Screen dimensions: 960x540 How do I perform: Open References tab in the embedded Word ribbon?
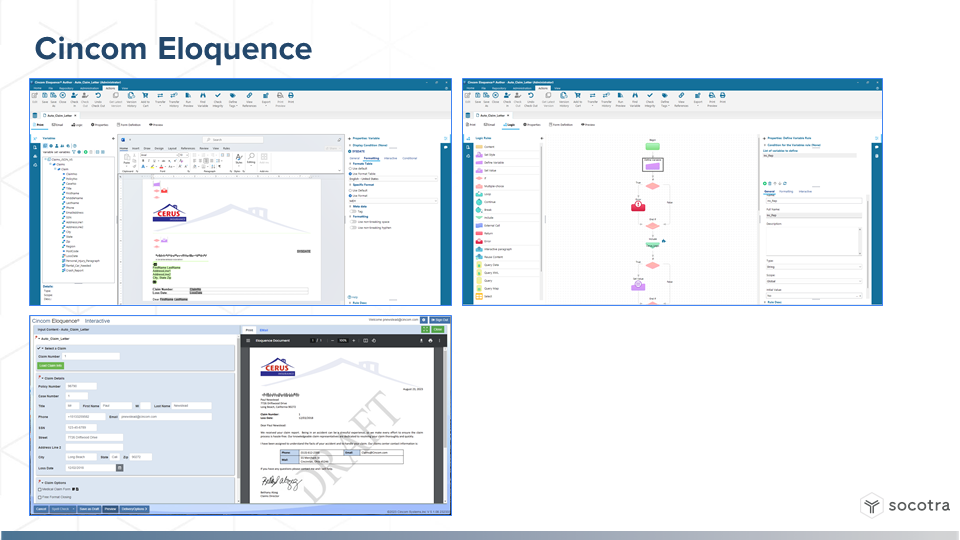tap(188, 148)
